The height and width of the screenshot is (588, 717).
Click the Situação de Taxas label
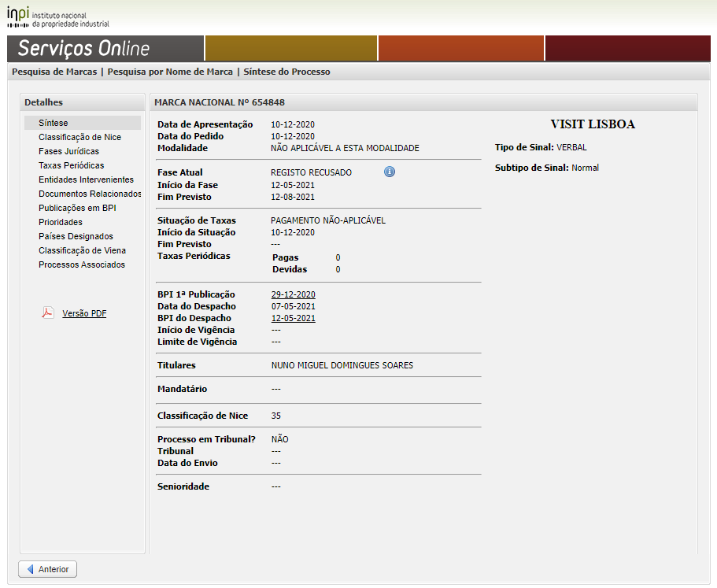pos(197,220)
